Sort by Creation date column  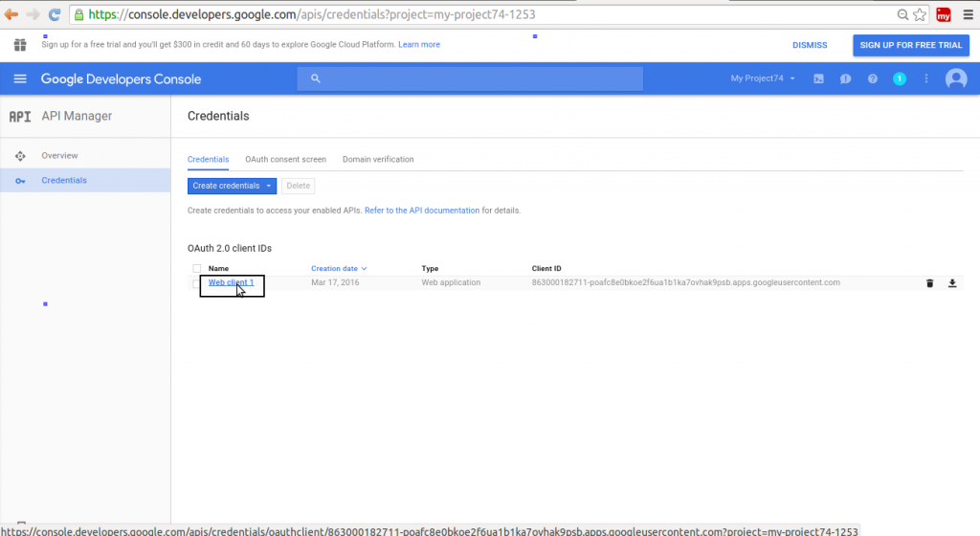(339, 269)
